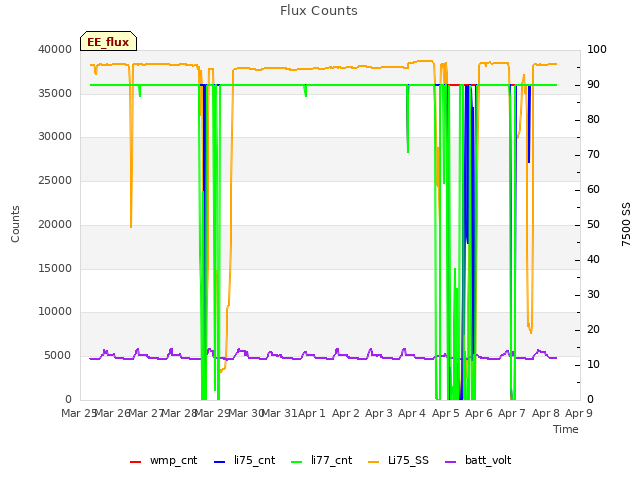
Task: Click the Apr 9 x-axis tick label
Action: [579, 413]
